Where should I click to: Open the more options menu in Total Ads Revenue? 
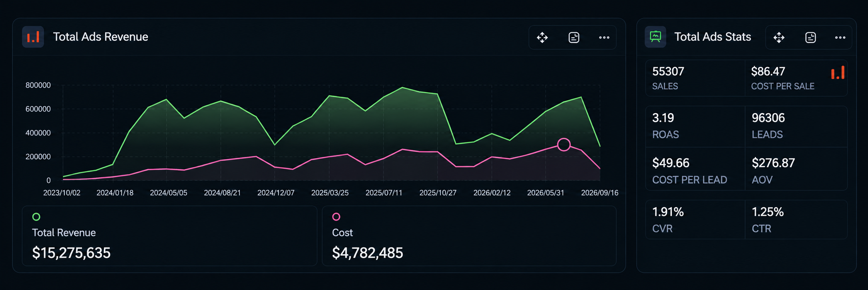[x=604, y=38]
